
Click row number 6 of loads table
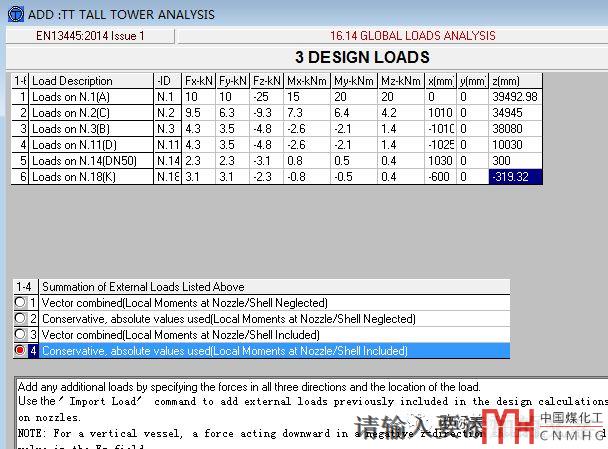click(x=20, y=177)
